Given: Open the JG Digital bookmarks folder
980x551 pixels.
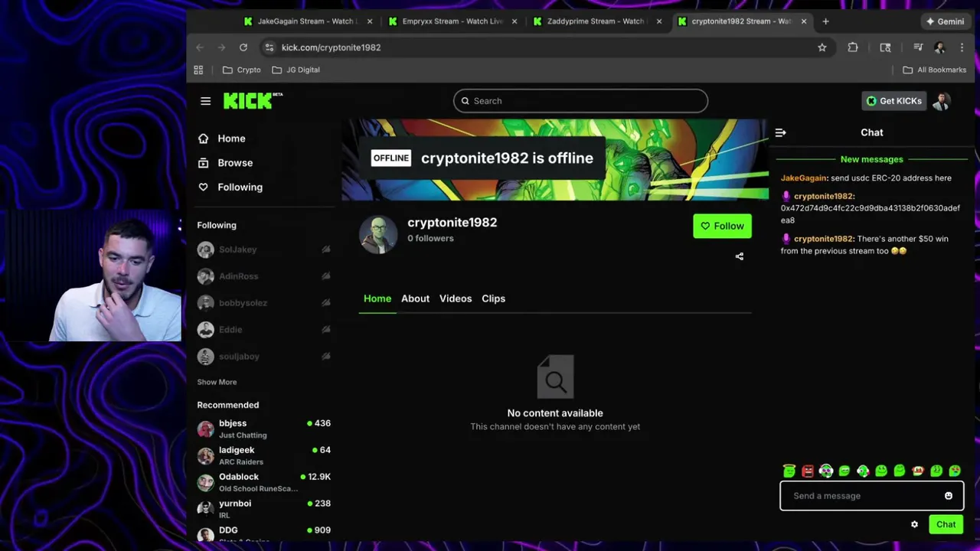Looking at the screenshot, I should click(x=296, y=70).
